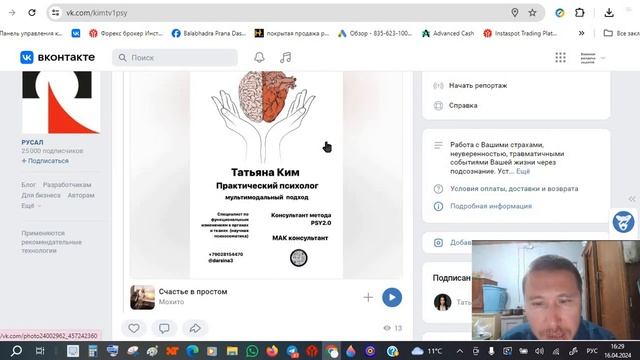Open Firefox from taskbar
Viewport: 640px width, 360px height.
click(272, 351)
